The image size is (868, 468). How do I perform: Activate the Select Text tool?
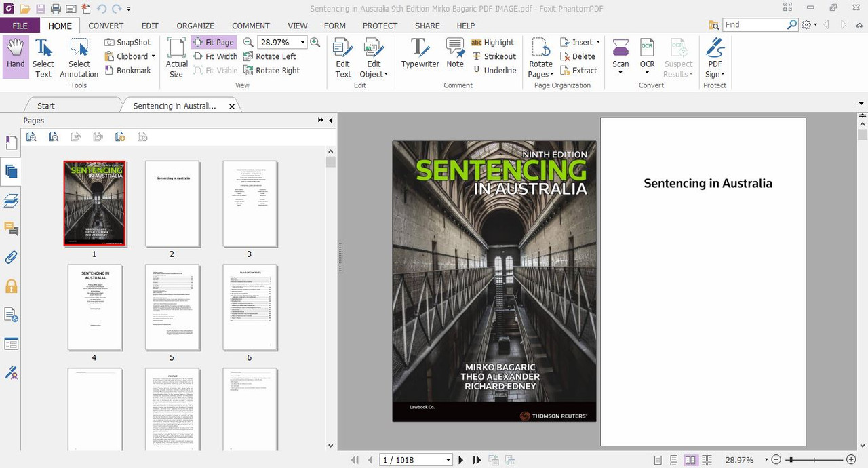(43, 57)
